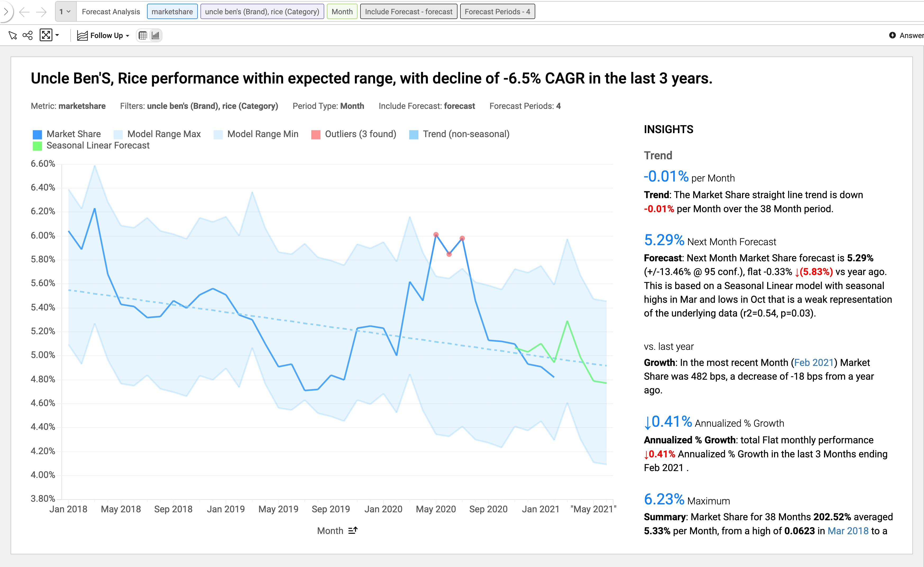
Task: Switch to table view
Action: tap(143, 36)
